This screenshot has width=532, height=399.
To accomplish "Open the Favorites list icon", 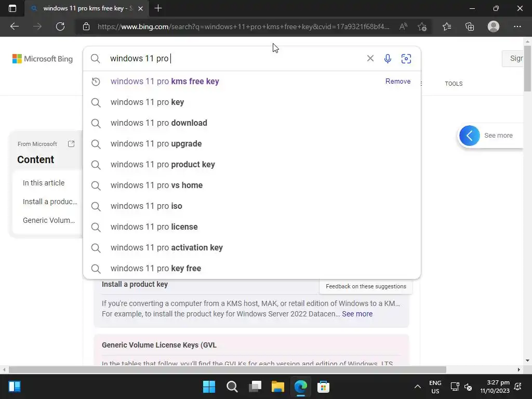I will pyautogui.click(x=447, y=26).
